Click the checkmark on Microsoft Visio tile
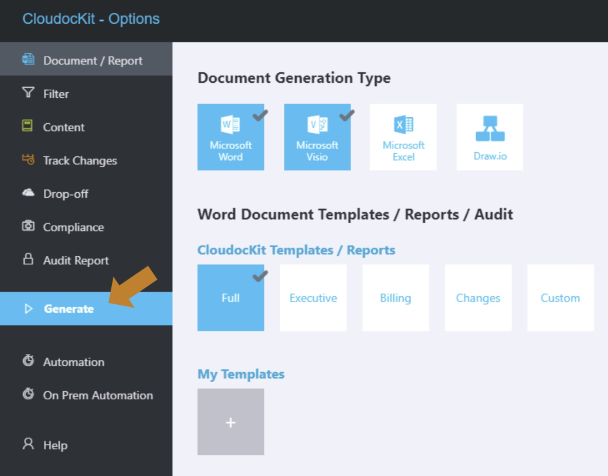 click(347, 115)
